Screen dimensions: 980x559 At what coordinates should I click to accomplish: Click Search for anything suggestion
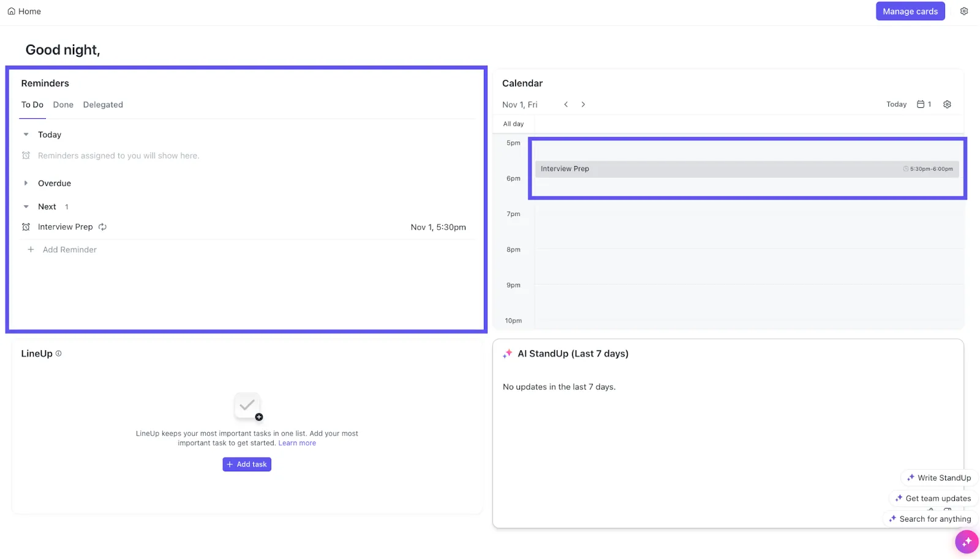coord(930,519)
